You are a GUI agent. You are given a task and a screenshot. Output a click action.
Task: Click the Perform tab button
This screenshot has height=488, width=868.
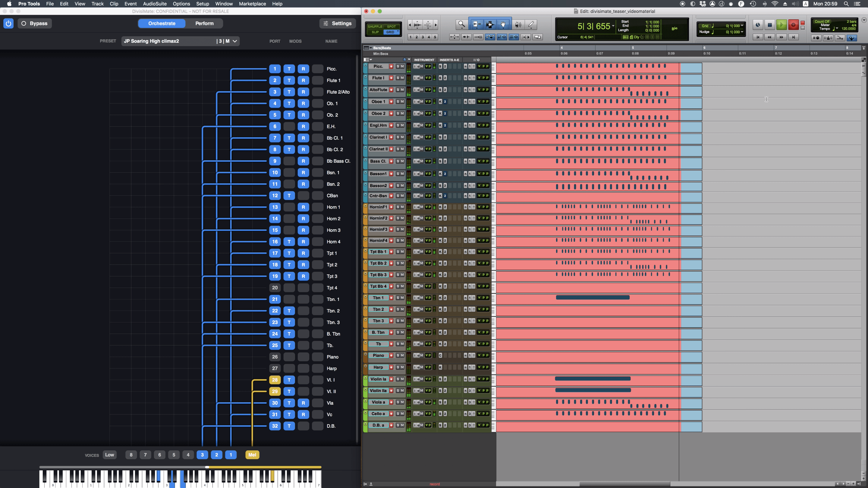pos(204,23)
